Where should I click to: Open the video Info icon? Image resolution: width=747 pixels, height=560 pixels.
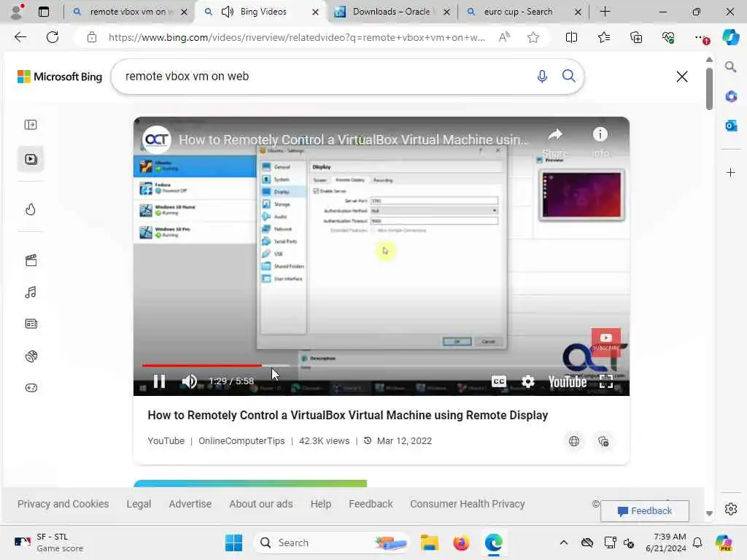click(600, 134)
